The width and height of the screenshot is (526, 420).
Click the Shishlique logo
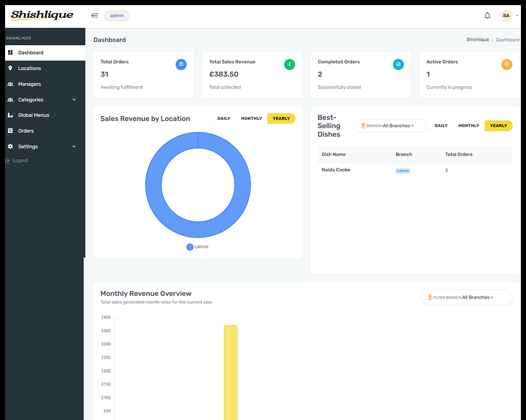(42, 15)
